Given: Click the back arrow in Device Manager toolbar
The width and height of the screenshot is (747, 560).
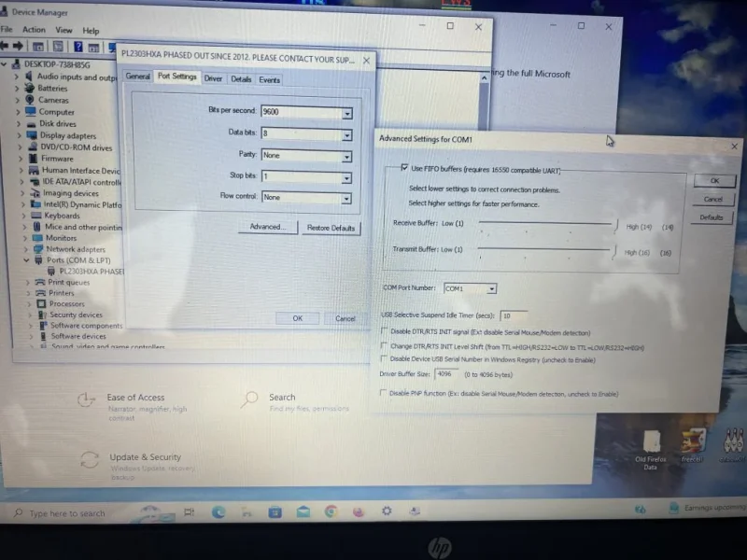Looking at the screenshot, I should coord(5,46).
